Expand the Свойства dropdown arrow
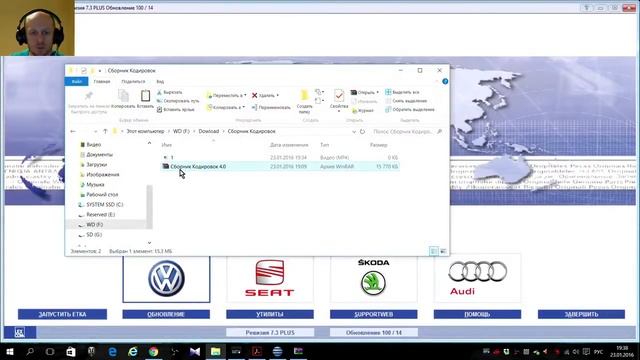 (339, 111)
